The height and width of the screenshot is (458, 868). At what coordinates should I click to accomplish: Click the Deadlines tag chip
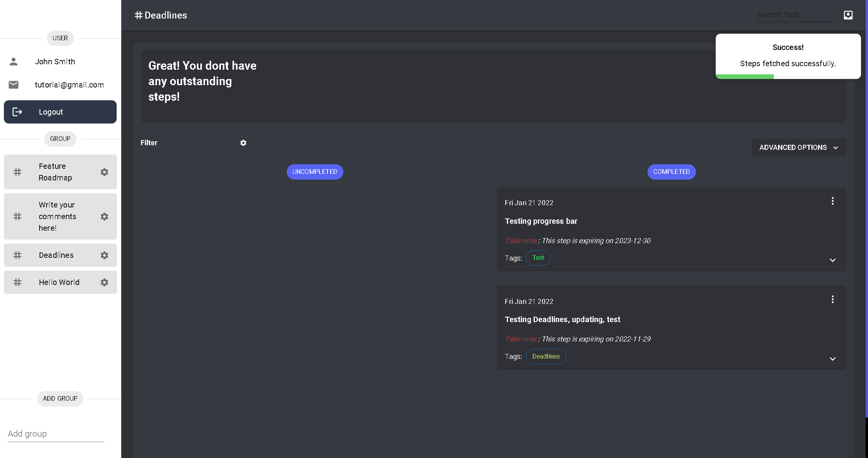pos(546,357)
